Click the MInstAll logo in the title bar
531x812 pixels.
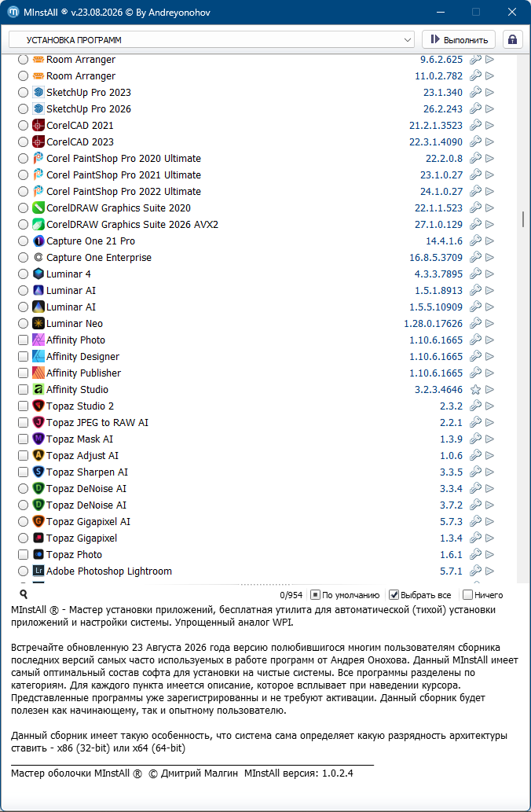[x=13, y=12]
